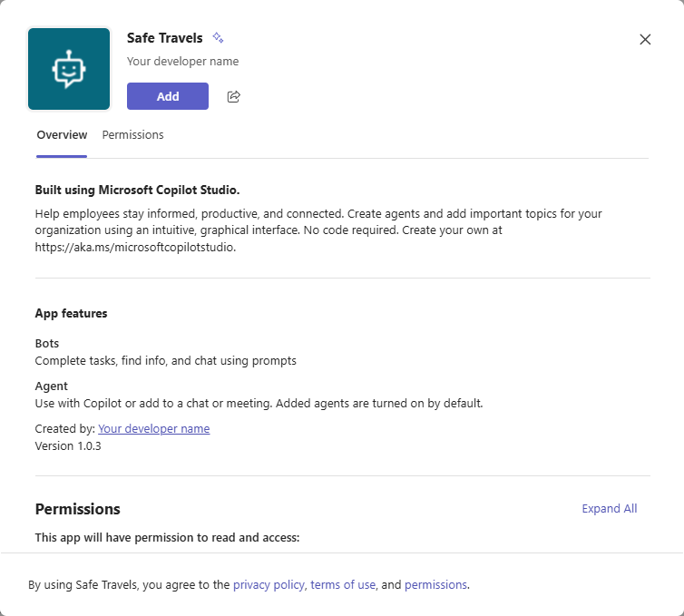Open the Permissions tab

pos(132,135)
